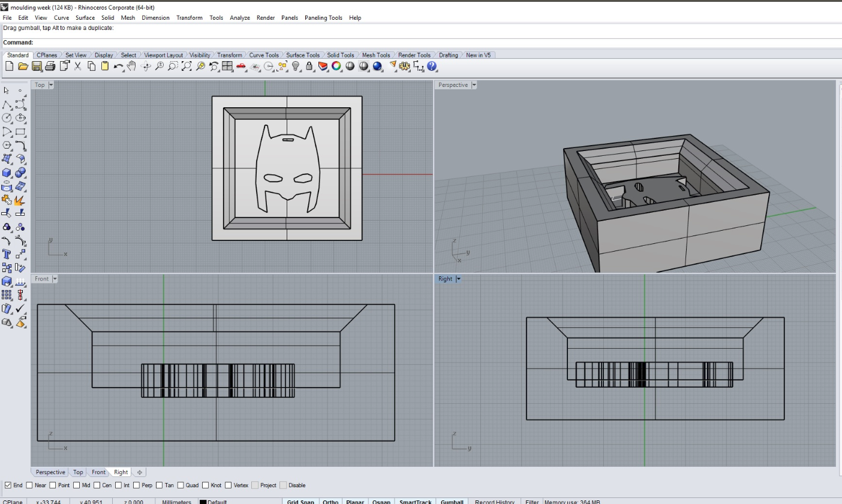Click the padlock Lock objects icon
842x504 pixels.
309,67
